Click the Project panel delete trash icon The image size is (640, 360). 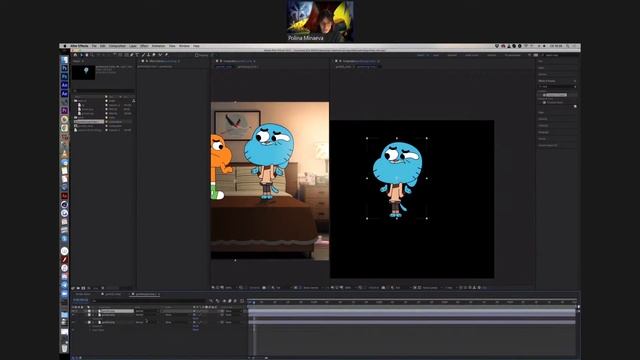103,288
